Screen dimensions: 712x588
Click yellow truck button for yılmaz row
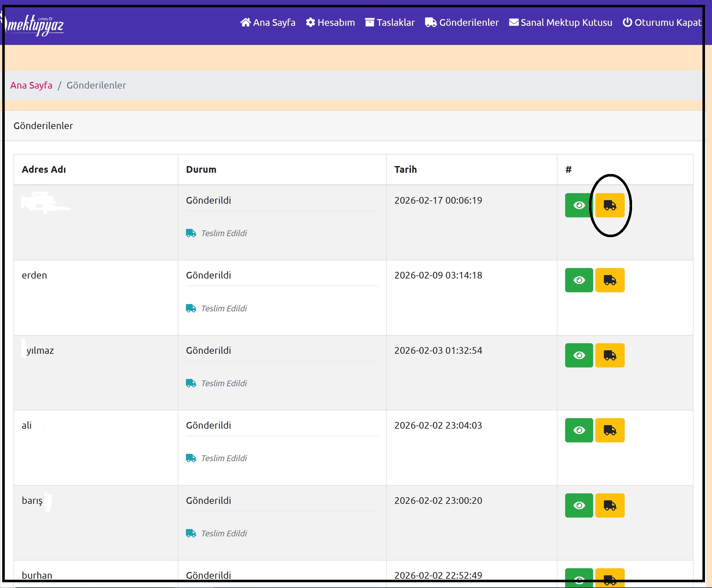pyautogui.click(x=610, y=355)
